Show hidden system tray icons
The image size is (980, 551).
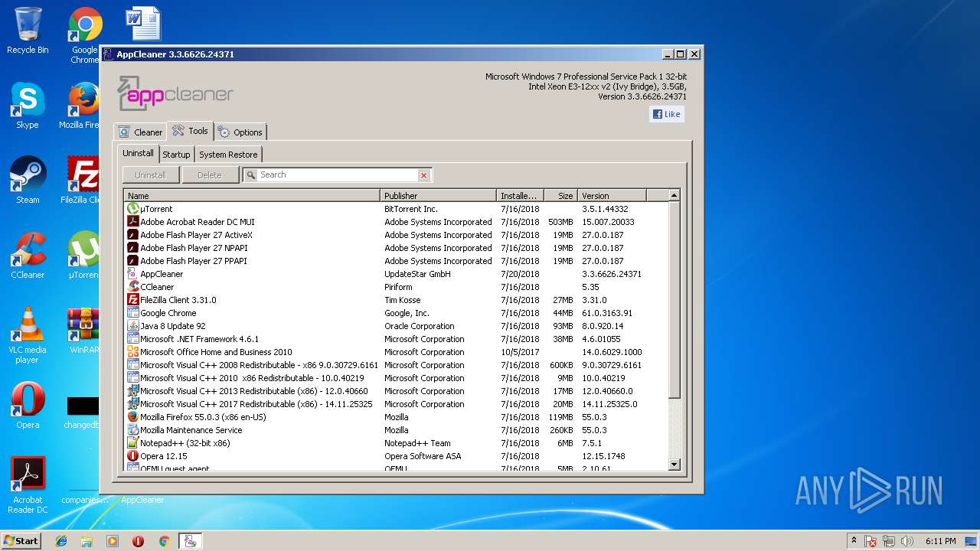(854, 541)
